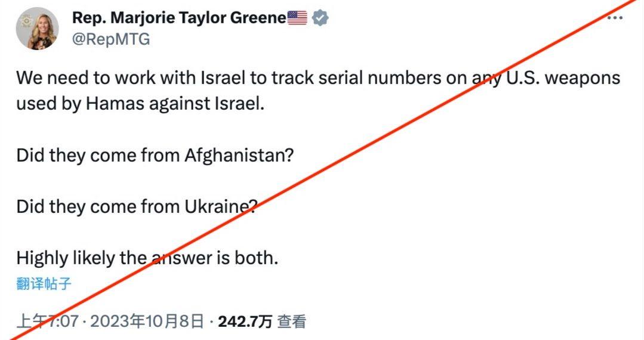Click the "Highly likely the answer is both." line
Screen dimensions: 644x340
click(x=147, y=258)
